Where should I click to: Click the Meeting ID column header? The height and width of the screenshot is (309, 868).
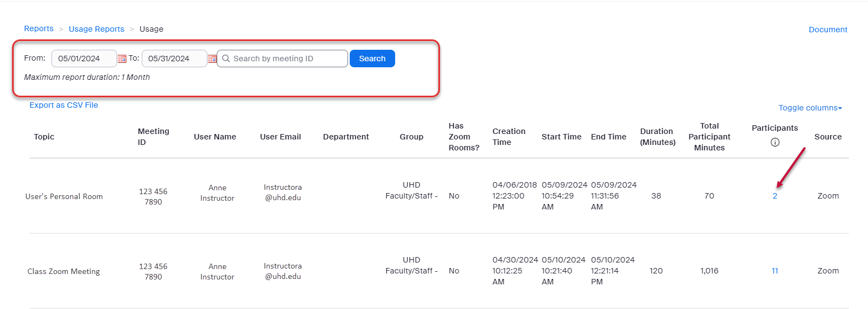click(x=154, y=137)
